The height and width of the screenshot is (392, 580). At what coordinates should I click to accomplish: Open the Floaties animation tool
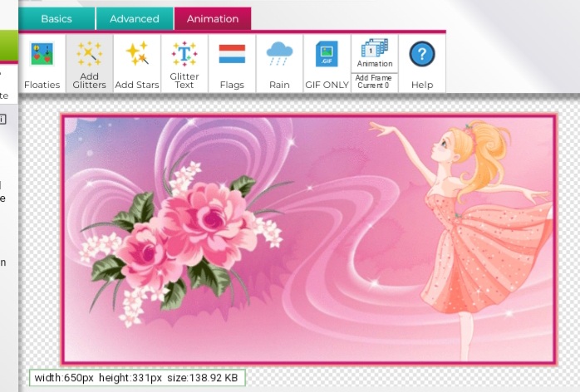[x=42, y=56]
